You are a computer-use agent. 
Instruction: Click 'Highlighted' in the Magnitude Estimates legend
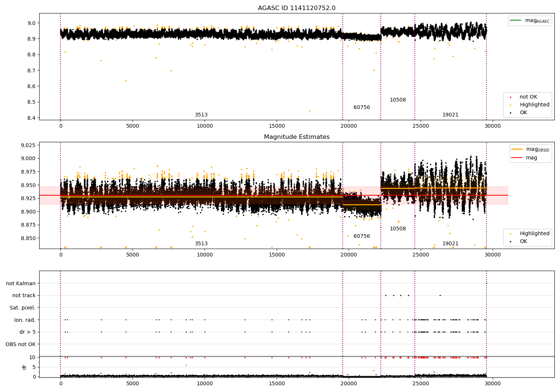coord(535,234)
